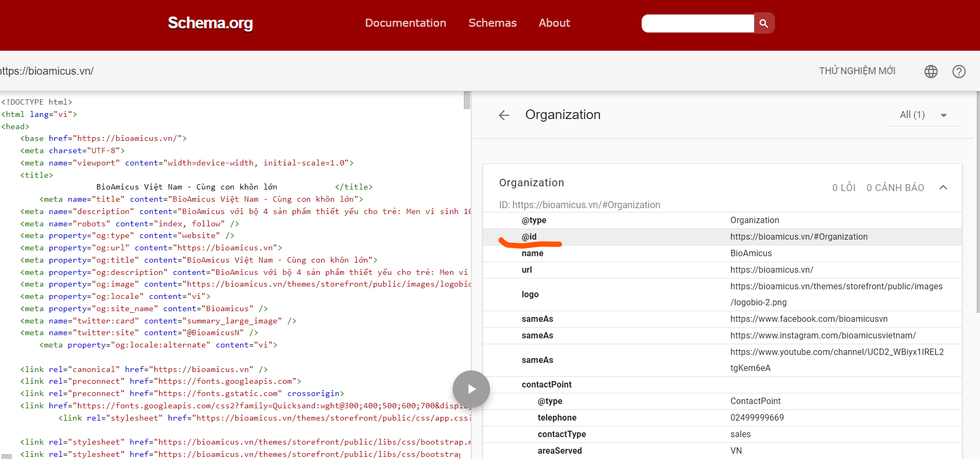Focus the Schema.org search field
This screenshot has height=459, width=980.
click(698, 23)
